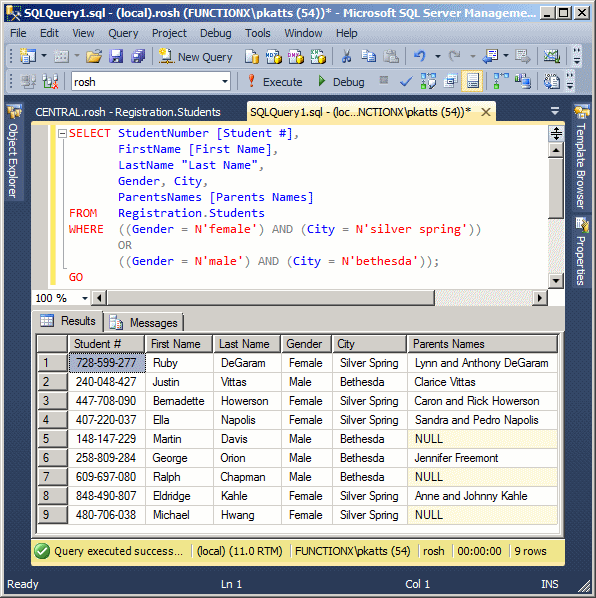The height and width of the screenshot is (598, 596).
Task: Click the Save All icon
Action: tap(138, 57)
